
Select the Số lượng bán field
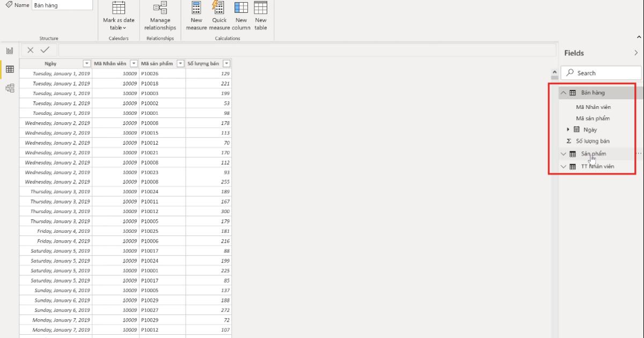pos(592,141)
